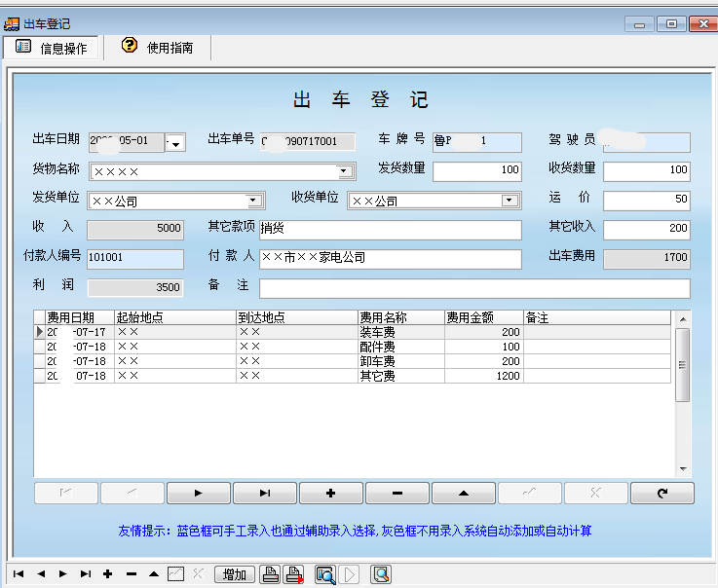This screenshot has width=718, height=588.
Task: Click cancel-edit X icon in bottom navigator
Action: [x=199, y=573]
